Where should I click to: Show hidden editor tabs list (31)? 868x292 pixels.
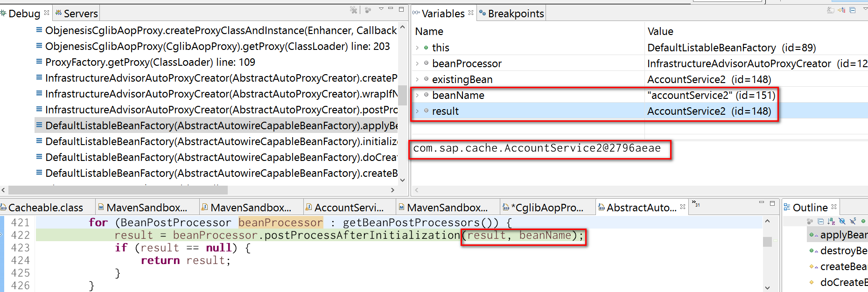(x=696, y=204)
